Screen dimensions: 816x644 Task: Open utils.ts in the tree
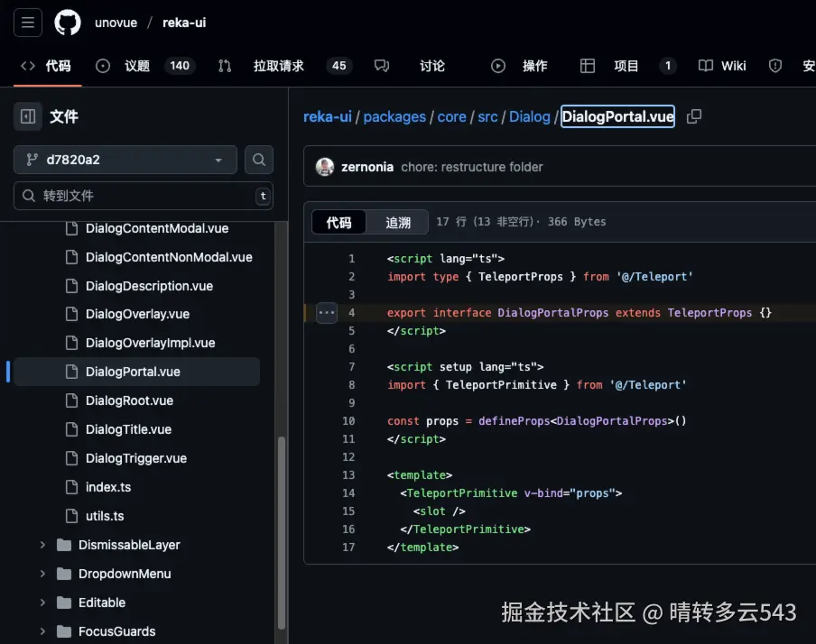tap(105, 516)
